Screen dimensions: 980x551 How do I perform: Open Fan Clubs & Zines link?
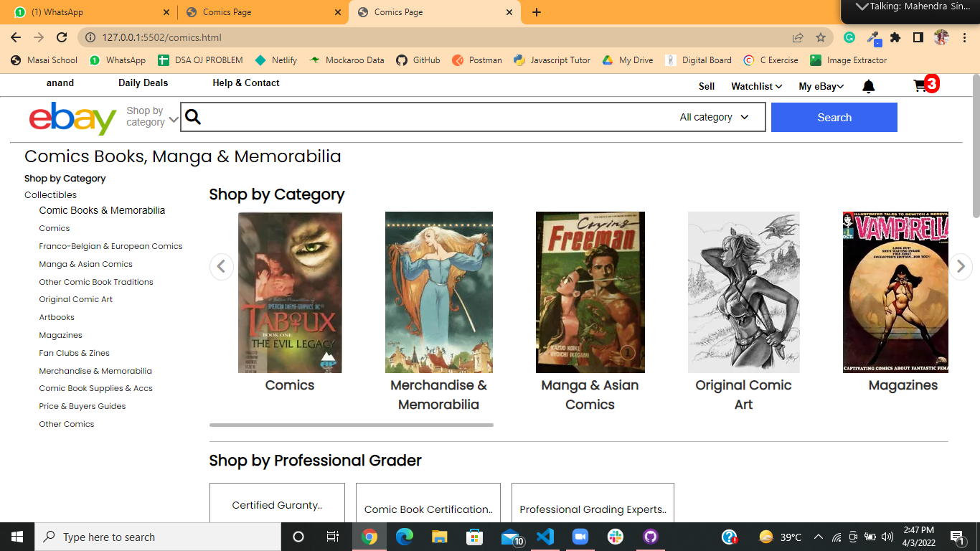pyautogui.click(x=74, y=353)
